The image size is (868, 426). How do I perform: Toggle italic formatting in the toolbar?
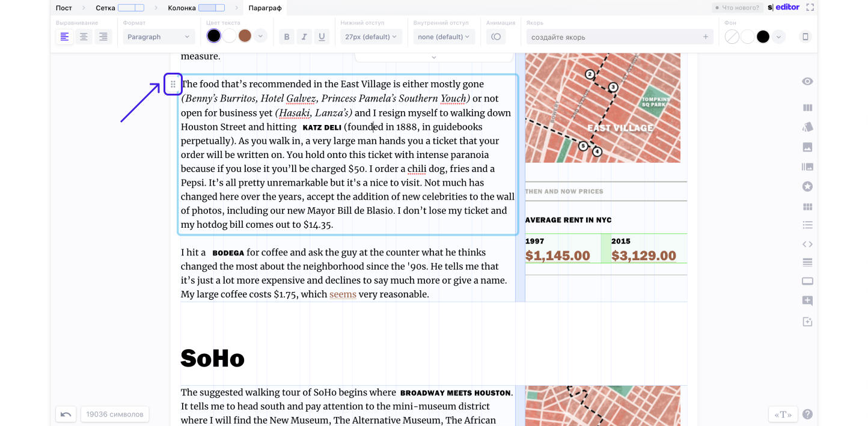click(304, 37)
